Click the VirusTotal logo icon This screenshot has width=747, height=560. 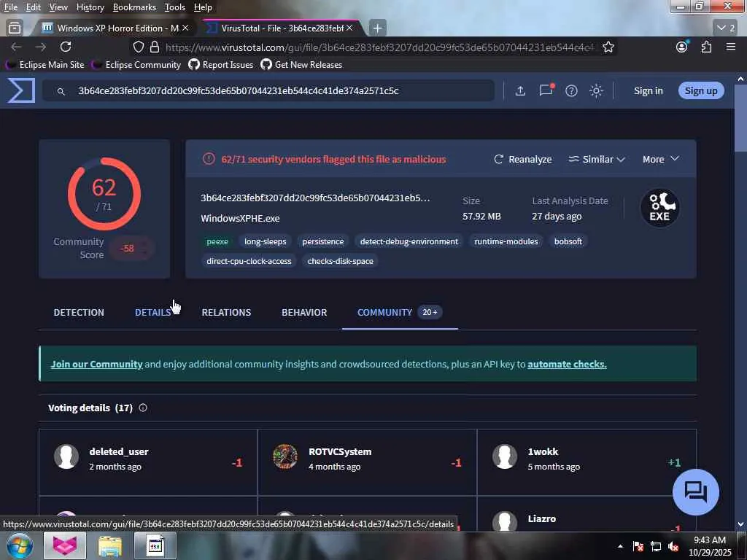(x=21, y=90)
